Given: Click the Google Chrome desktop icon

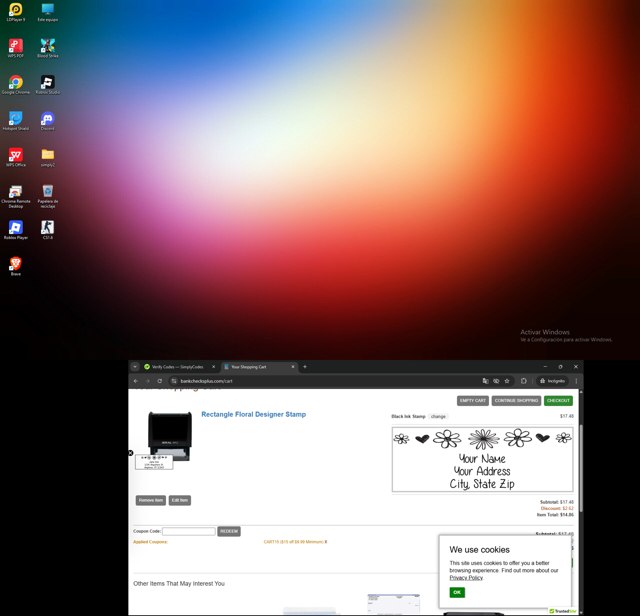Looking at the screenshot, I should tap(16, 85).
